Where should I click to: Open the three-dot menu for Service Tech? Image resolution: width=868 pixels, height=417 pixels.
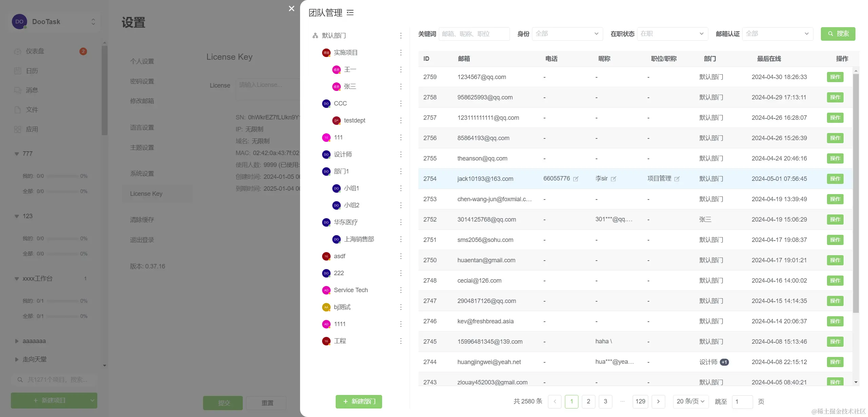tap(401, 290)
